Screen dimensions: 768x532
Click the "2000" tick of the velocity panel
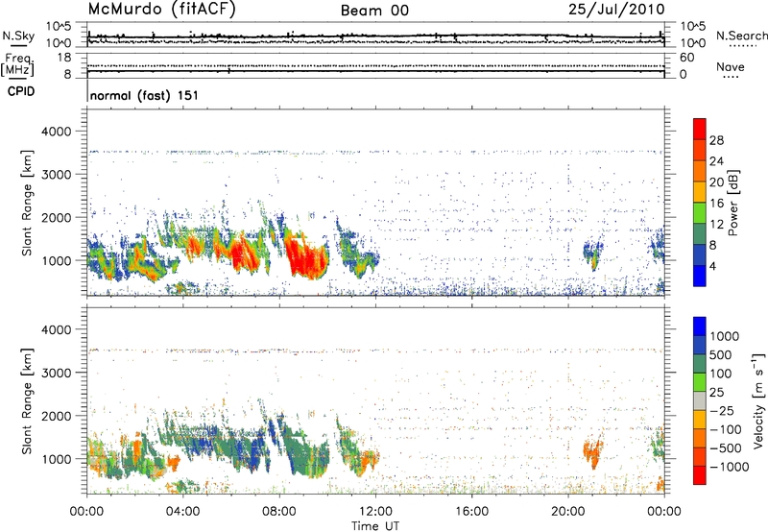[57, 416]
